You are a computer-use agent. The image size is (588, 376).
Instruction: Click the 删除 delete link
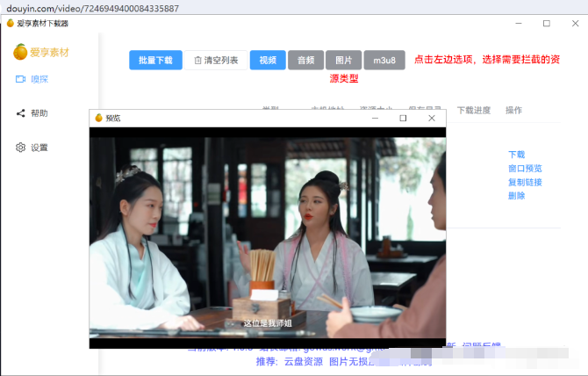516,196
